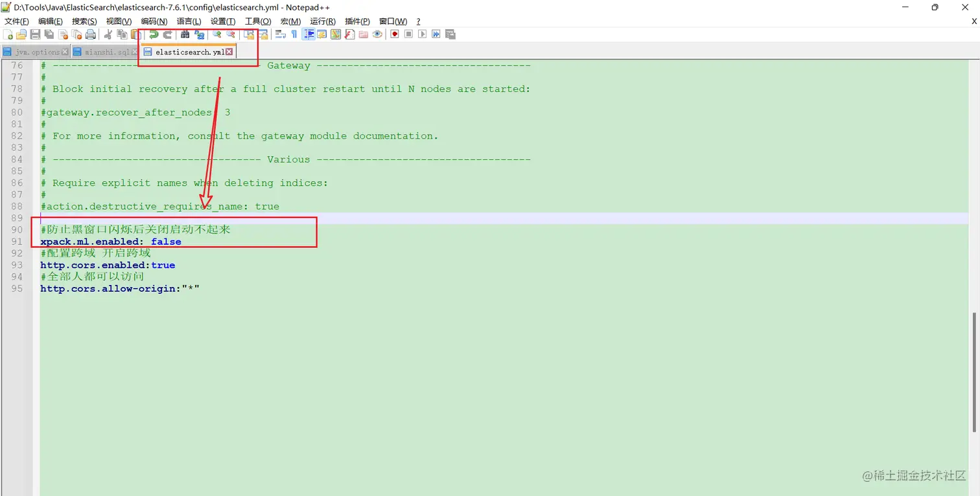Open the 运行(R) menu
Viewport: 980px width, 496px height.
tap(323, 21)
